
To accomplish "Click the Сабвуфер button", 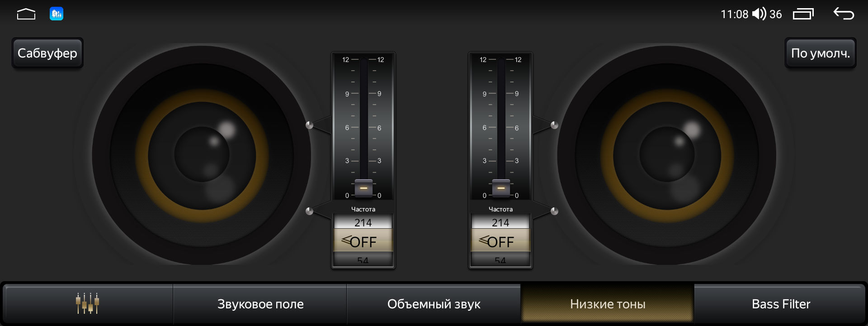I will coord(47,53).
